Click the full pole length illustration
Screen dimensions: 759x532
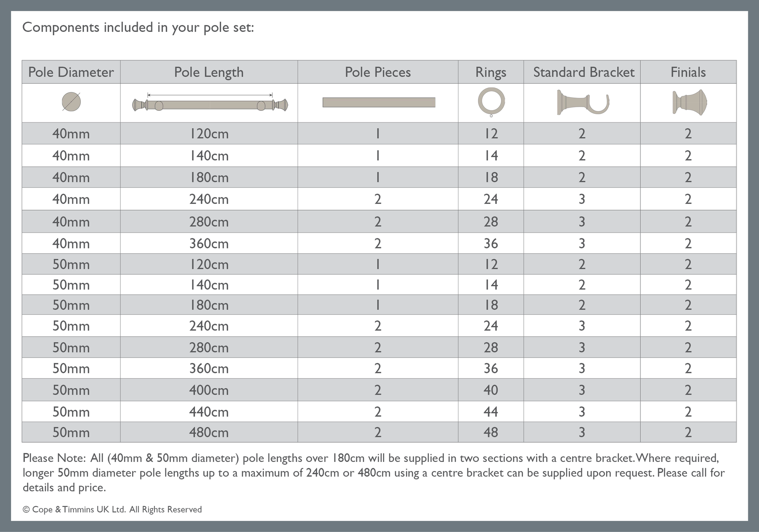pos(210,105)
